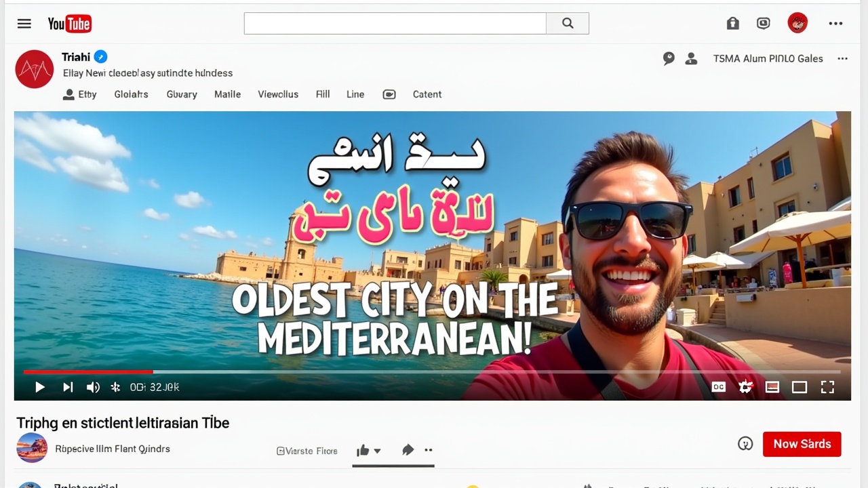The image size is (868, 488).
Task: Share video using the arrow icon
Action: 408,450
